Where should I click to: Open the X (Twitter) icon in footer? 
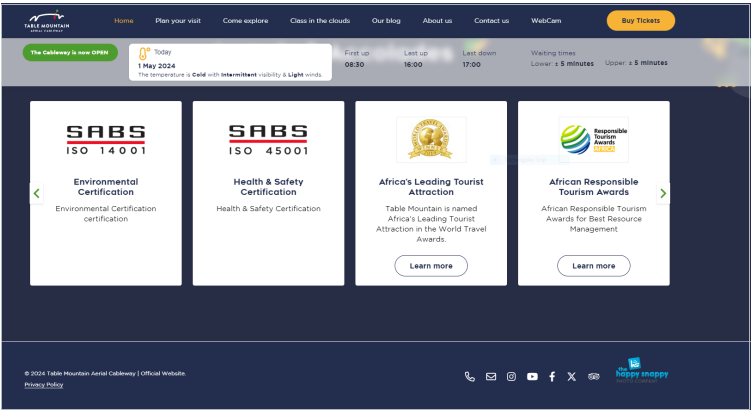[x=572, y=377]
